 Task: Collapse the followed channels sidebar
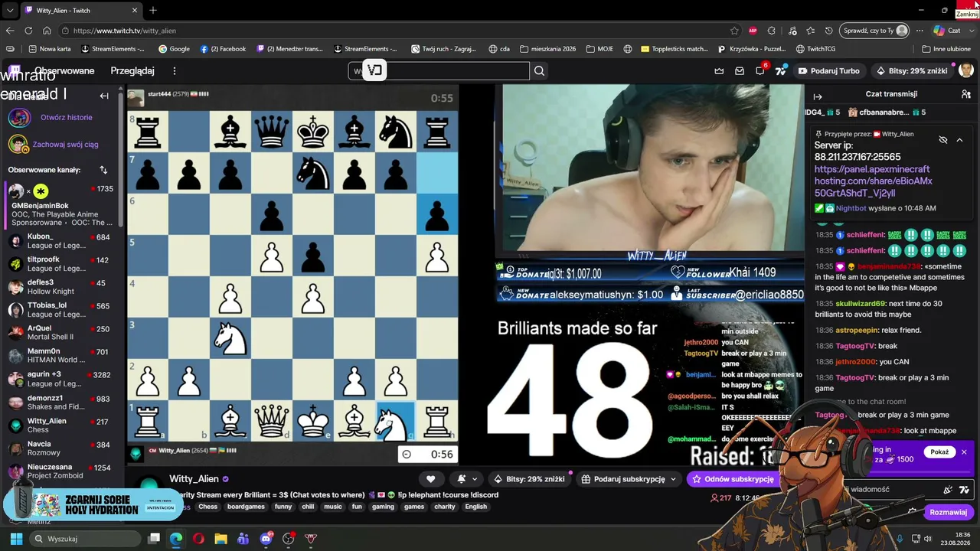point(104,96)
